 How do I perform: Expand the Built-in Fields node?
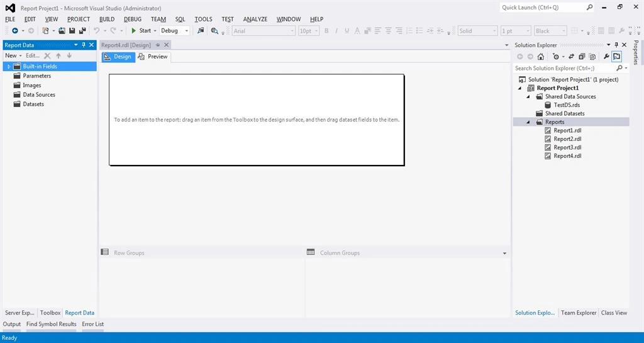(x=9, y=67)
